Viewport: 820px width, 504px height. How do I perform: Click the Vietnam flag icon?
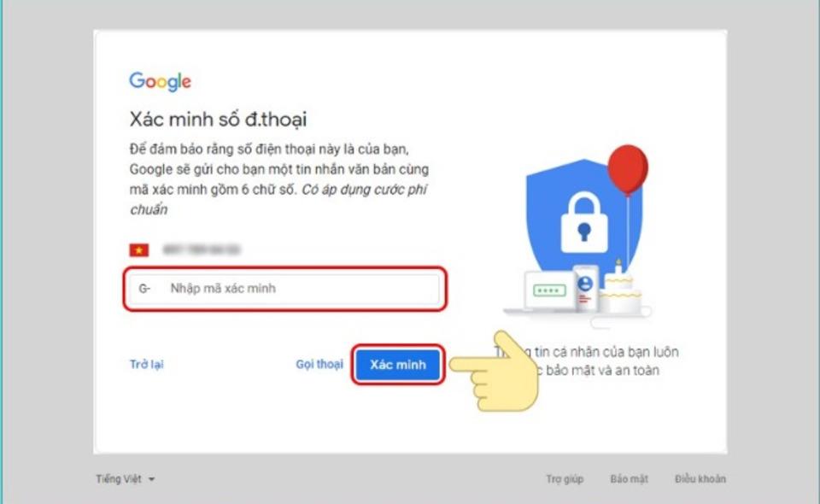[139, 250]
